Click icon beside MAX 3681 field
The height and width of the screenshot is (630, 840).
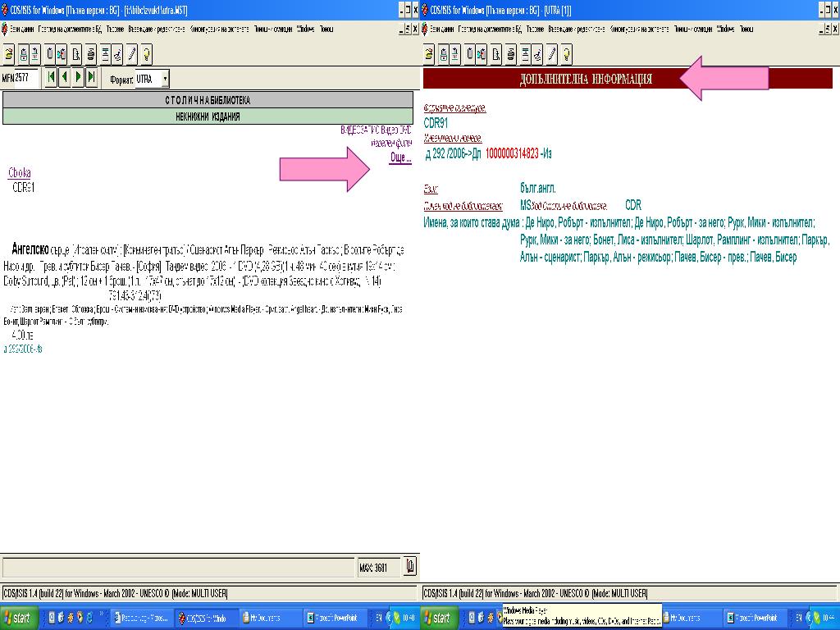pyautogui.click(x=410, y=566)
